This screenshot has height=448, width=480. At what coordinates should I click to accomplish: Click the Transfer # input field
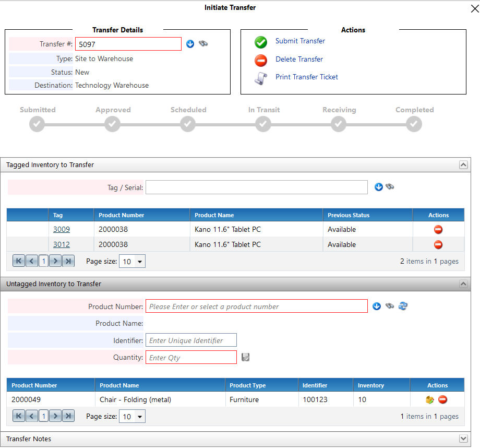(x=128, y=44)
